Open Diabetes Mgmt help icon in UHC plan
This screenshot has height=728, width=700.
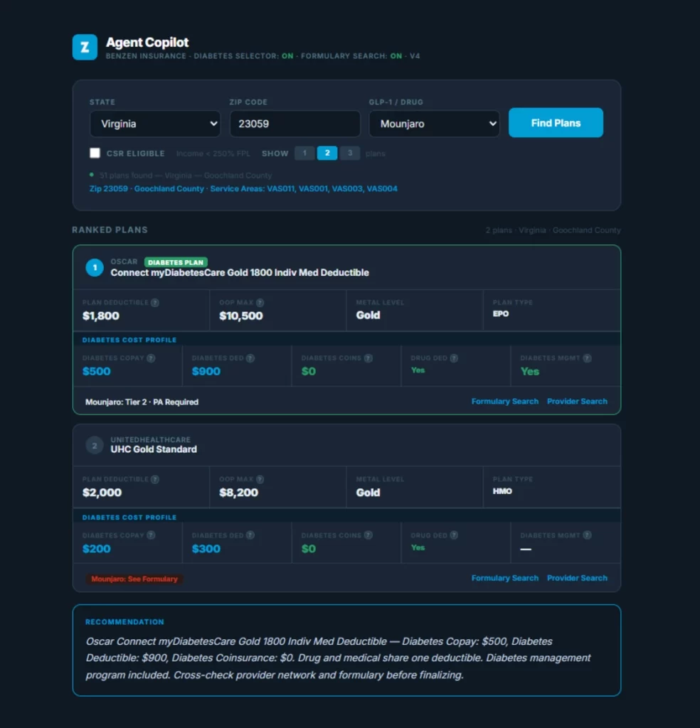(x=588, y=535)
